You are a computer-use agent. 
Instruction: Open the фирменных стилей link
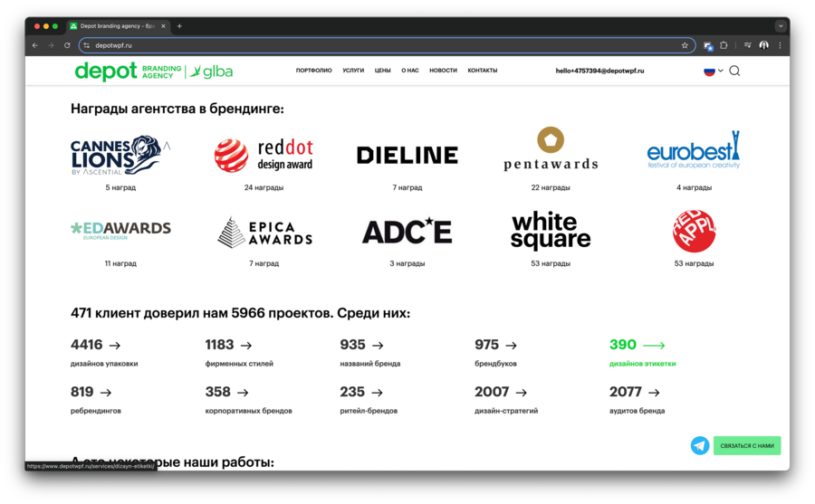[x=239, y=364]
